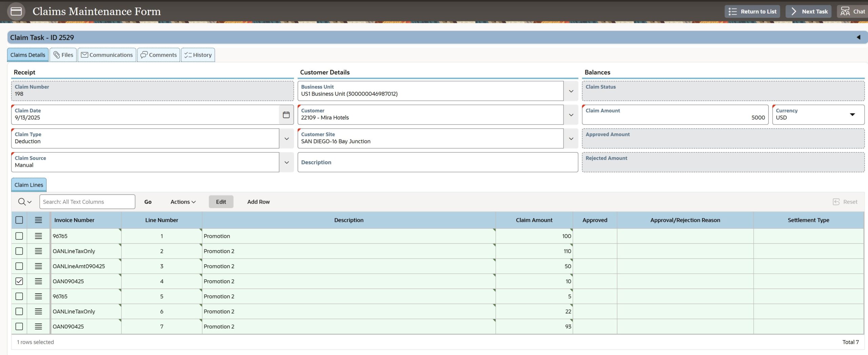868x355 pixels.
Task: Expand the Claim Type dropdown
Action: [287, 138]
